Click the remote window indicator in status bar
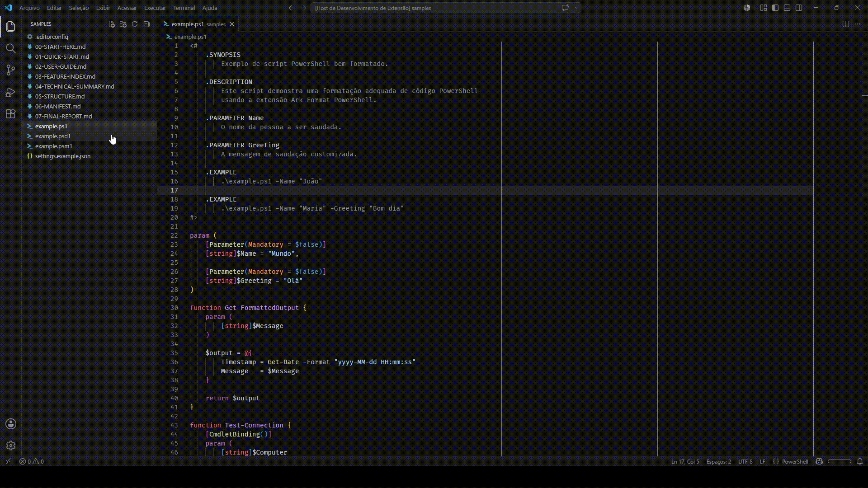 (8, 461)
